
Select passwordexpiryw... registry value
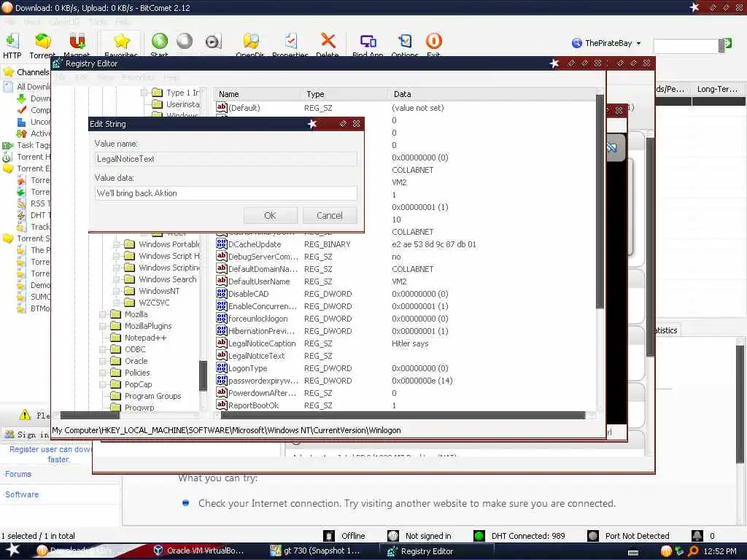click(x=263, y=381)
